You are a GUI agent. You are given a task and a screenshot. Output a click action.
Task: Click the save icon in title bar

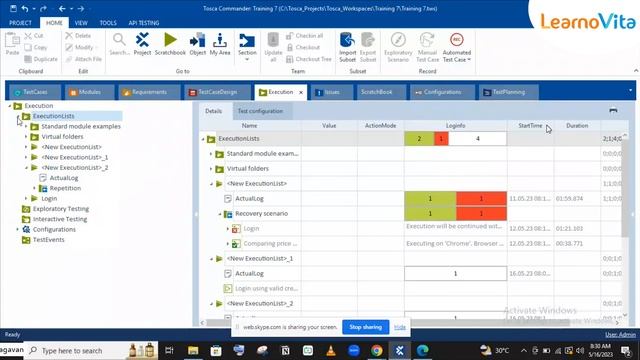[x=13, y=8]
